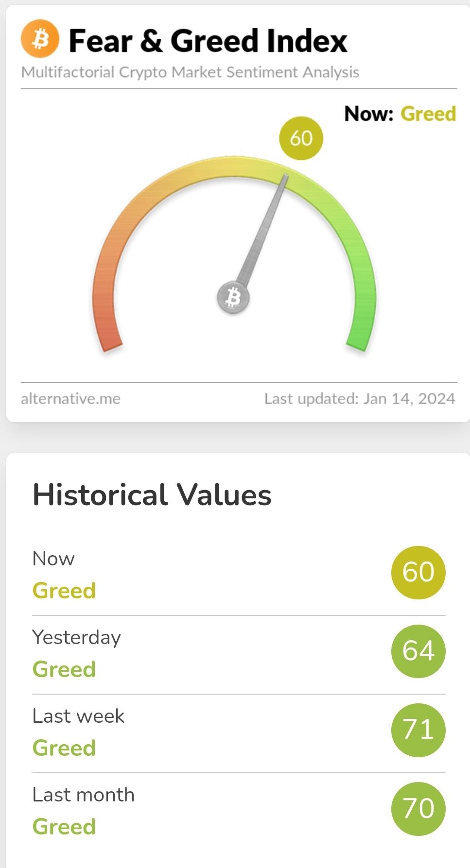Click the 60 bubble above the gauge

pos(301,138)
